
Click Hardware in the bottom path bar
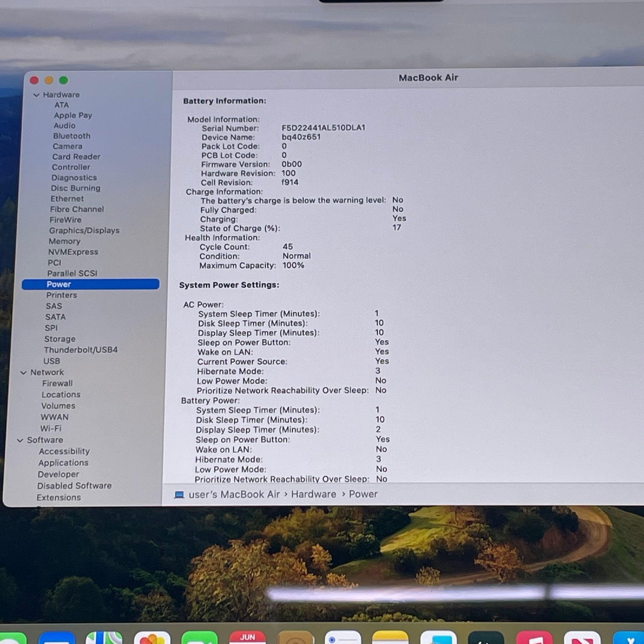(314, 494)
